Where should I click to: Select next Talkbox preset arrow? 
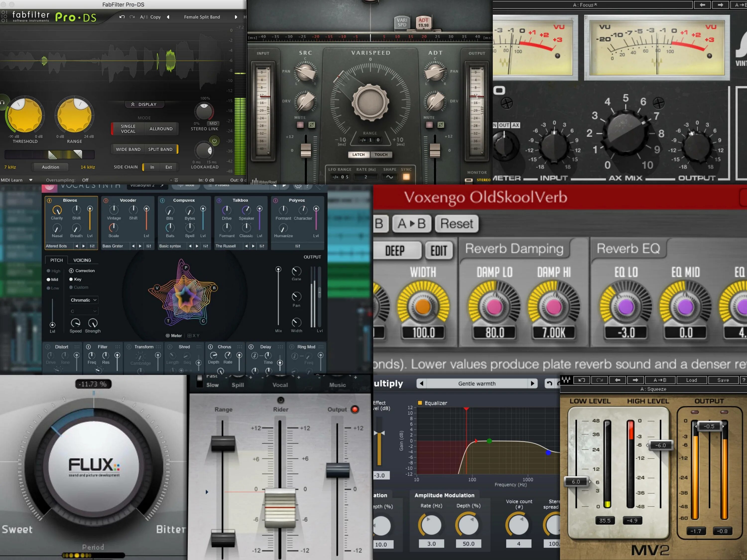[253, 246]
